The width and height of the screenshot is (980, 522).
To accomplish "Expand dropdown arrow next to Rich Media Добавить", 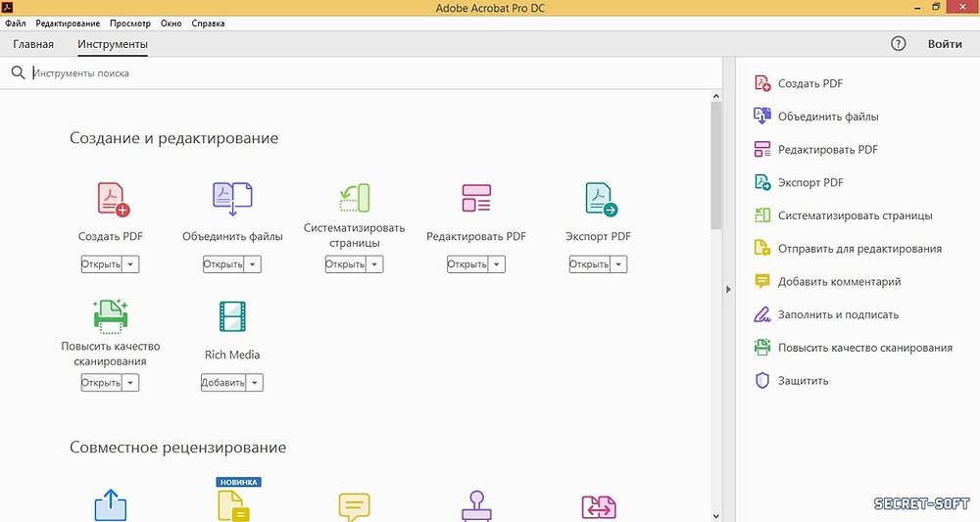I will pyautogui.click(x=255, y=383).
